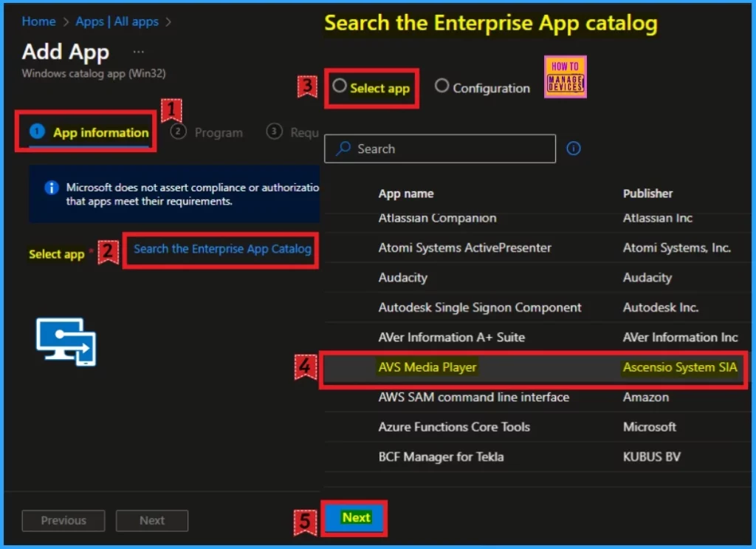Select Azure Functions Core Tools

pos(454,427)
